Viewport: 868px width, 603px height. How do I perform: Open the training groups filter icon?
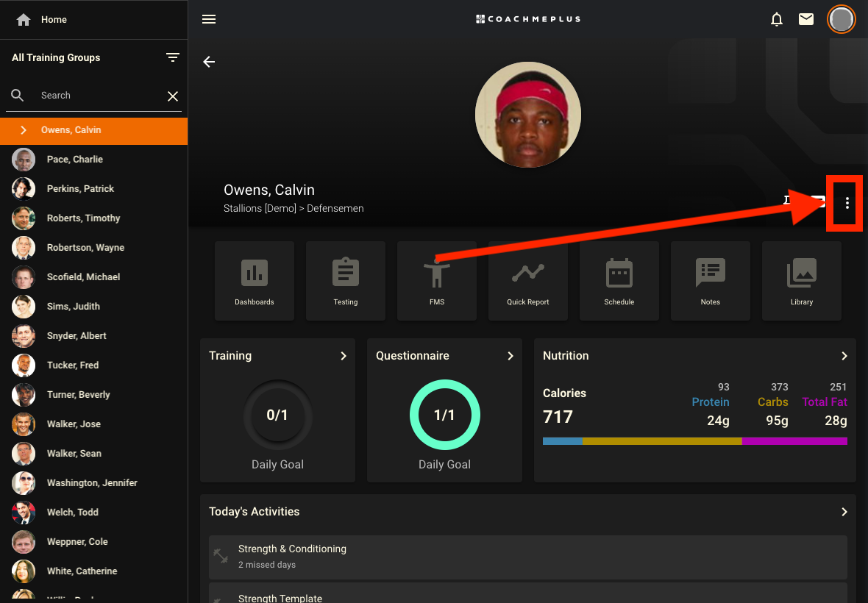coord(173,57)
